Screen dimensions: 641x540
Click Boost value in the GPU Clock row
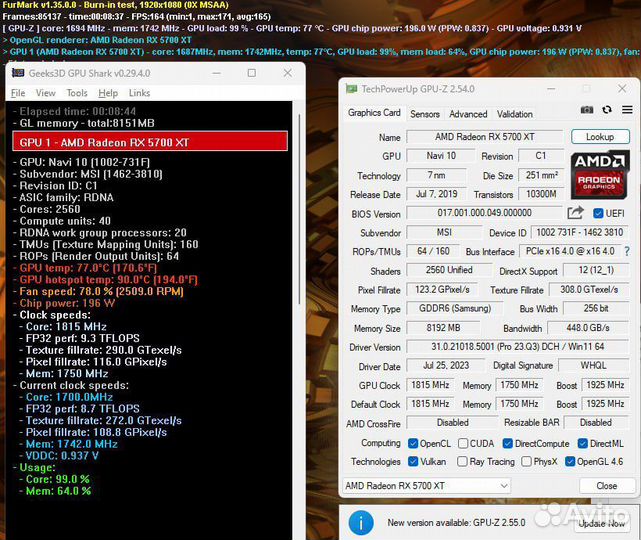(x=605, y=385)
